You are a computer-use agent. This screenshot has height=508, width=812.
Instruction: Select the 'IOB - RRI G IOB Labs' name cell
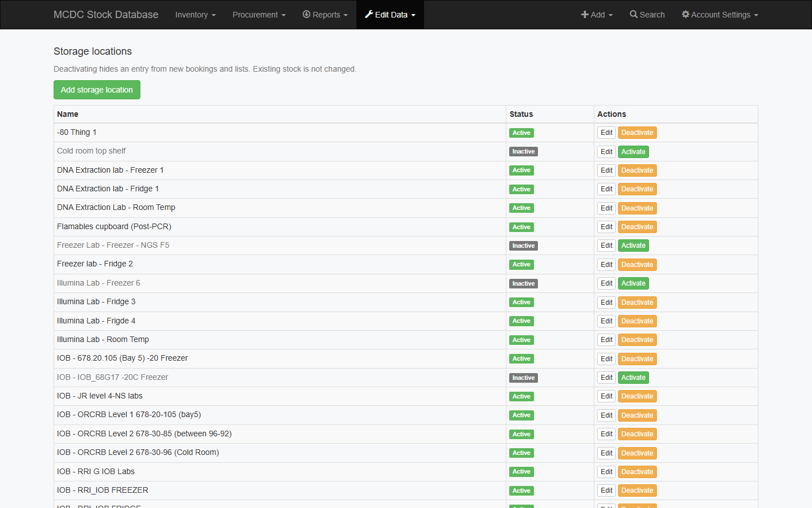[x=280, y=472]
